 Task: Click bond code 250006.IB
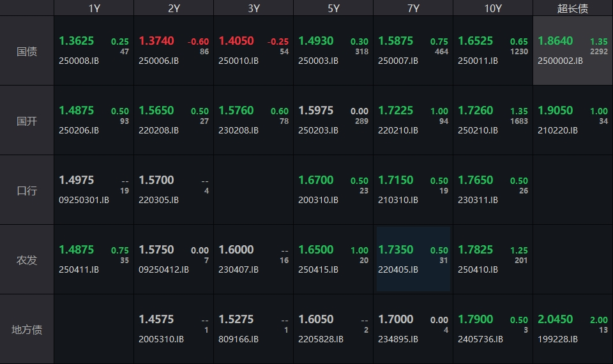(x=158, y=61)
